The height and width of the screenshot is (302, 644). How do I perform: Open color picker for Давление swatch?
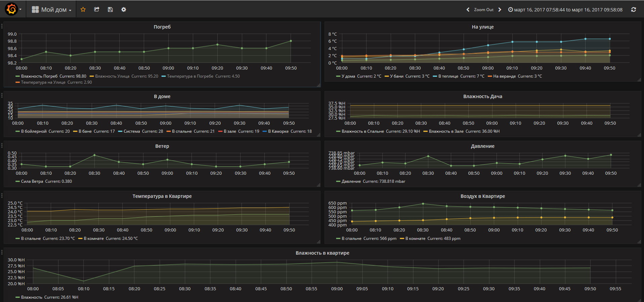tap(338, 182)
